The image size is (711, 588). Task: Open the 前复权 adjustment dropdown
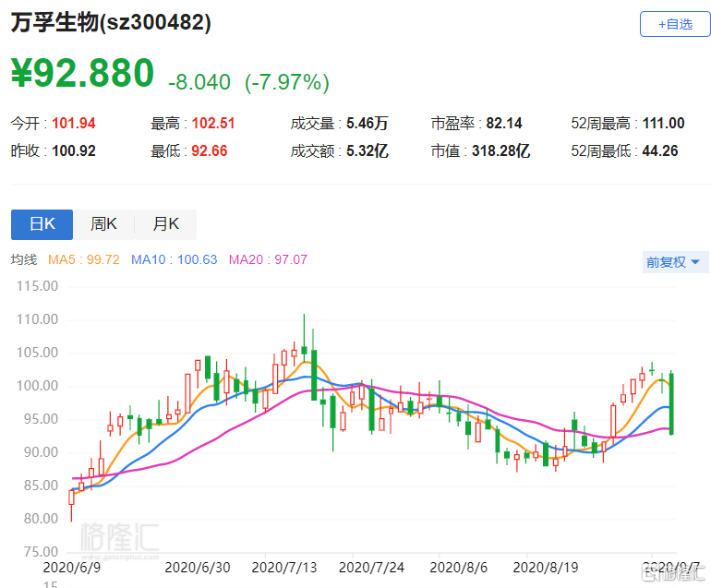[675, 262]
